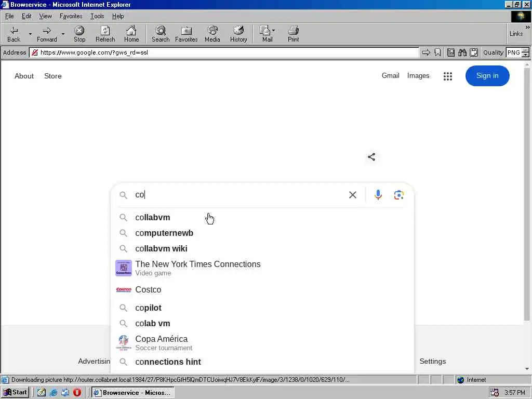
Task: Select The New York Times Connections suggestion
Action: click(262, 268)
